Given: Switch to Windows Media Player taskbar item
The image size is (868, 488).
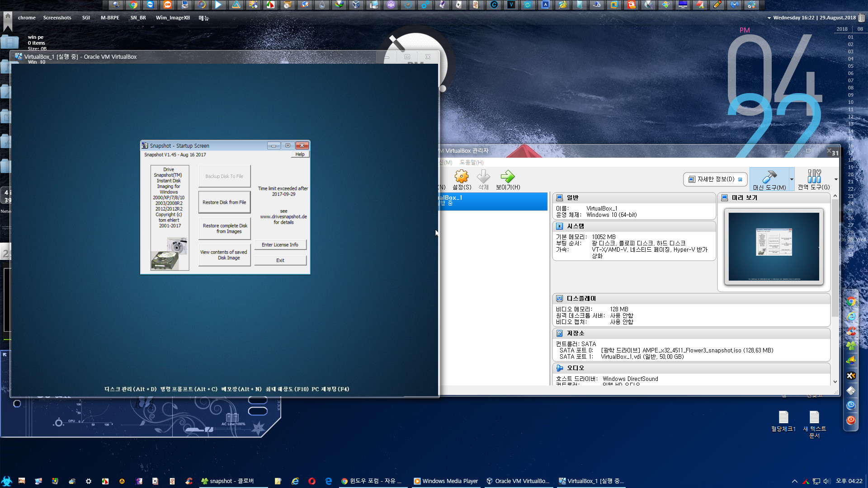Looking at the screenshot, I should (446, 481).
